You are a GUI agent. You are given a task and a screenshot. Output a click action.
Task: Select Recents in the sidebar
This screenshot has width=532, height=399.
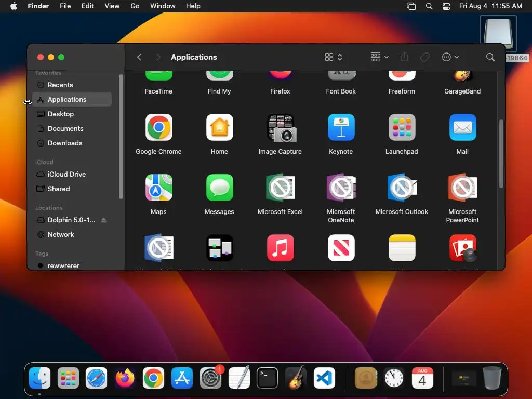coord(72,85)
